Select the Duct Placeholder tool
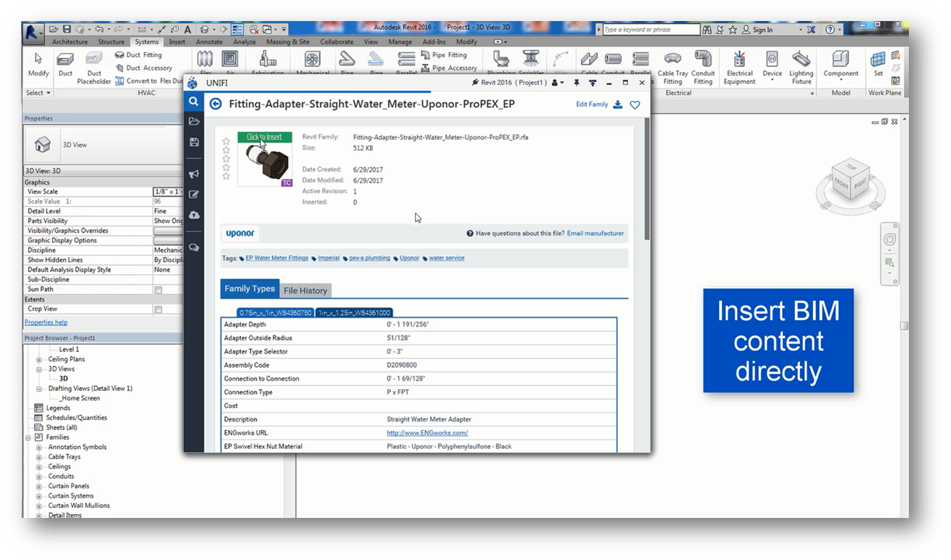 (x=94, y=68)
